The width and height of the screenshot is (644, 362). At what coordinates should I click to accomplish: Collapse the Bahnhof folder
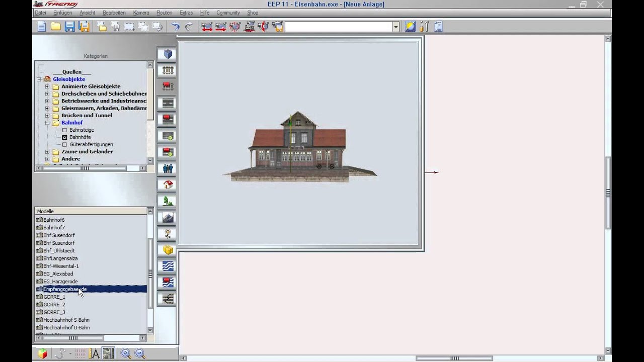(x=47, y=123)
